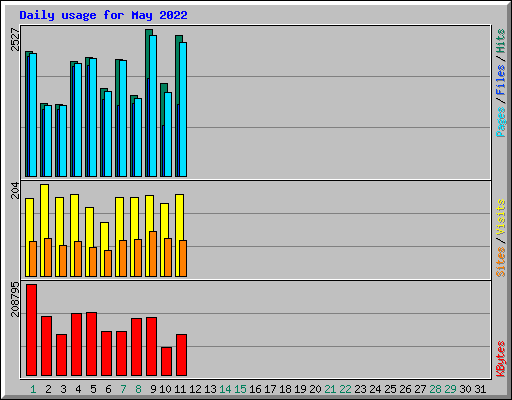Click green day label 15
Viewport: 512px width, 400px height.
[240, 389]
